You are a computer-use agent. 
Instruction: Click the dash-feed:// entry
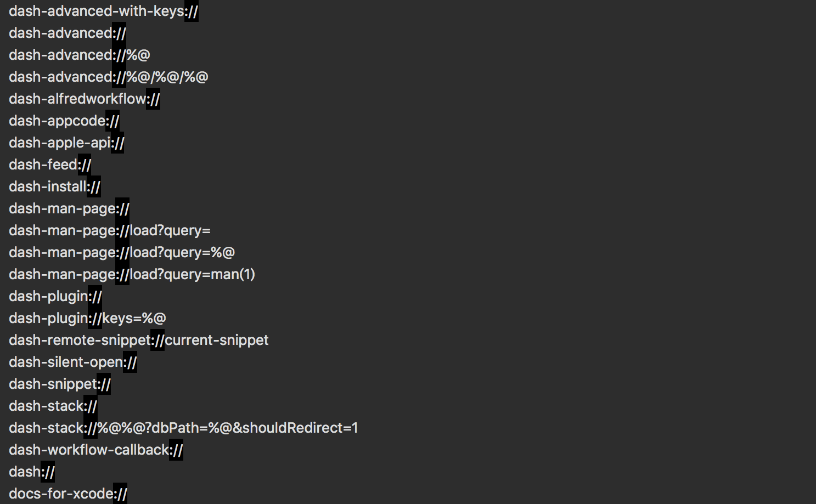50,165
